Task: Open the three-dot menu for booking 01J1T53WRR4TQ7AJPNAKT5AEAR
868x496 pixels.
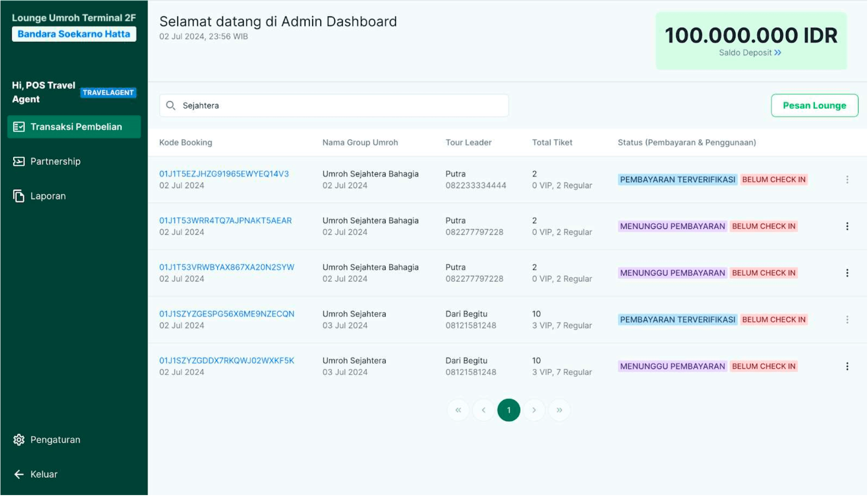Action: tap(847, 226)
